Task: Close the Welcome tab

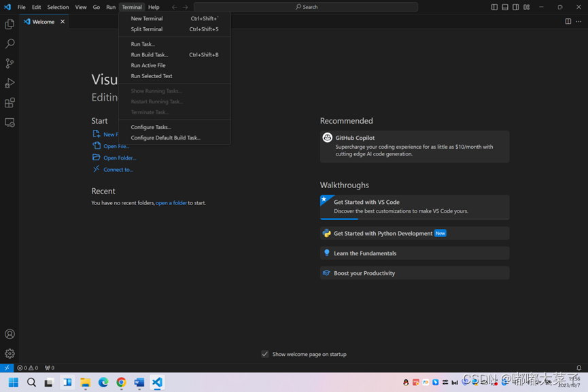Action: pos(63,21)
